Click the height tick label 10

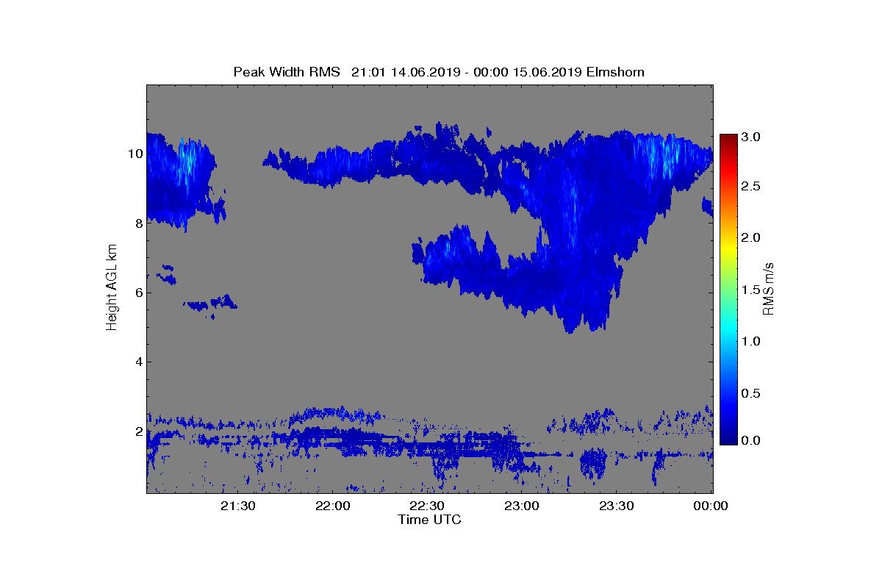point(135,154)
